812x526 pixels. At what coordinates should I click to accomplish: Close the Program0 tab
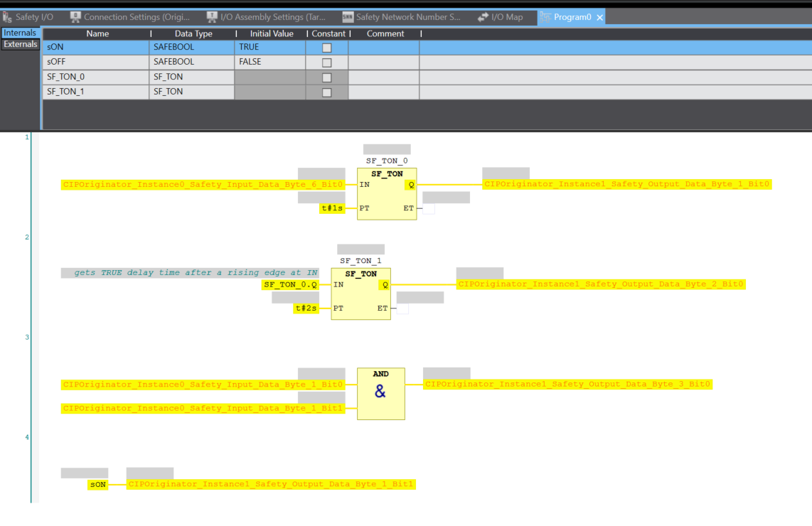tap(599, 18)
